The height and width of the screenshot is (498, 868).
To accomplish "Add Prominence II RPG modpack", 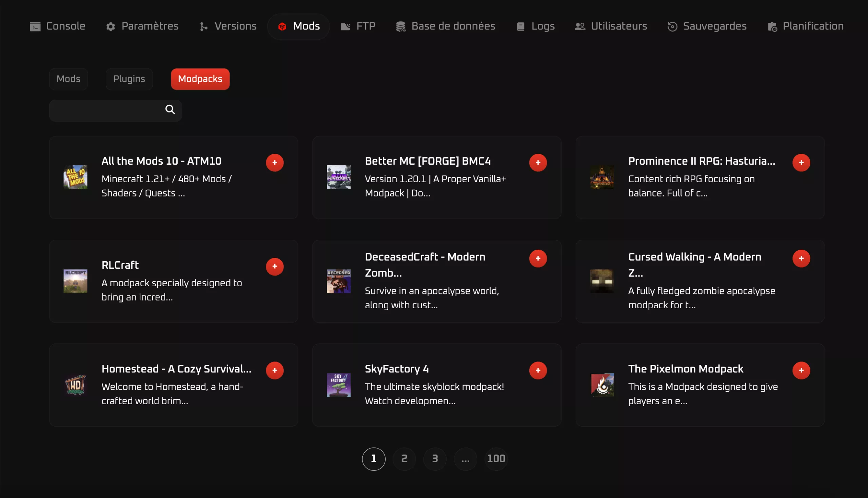I will point(801,163).
